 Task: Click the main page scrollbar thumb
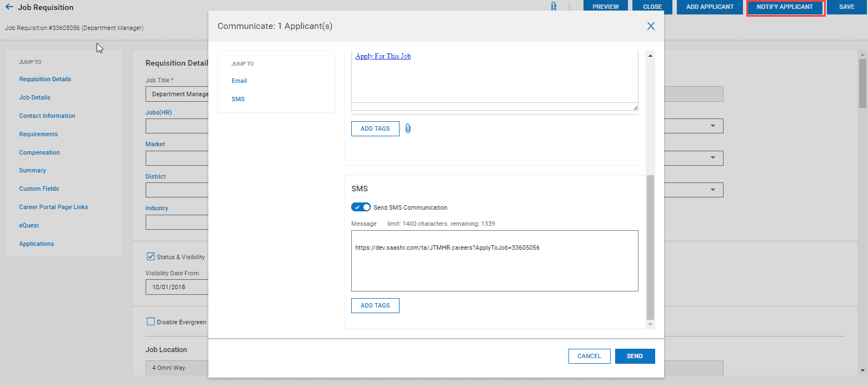tap(862, 83)
